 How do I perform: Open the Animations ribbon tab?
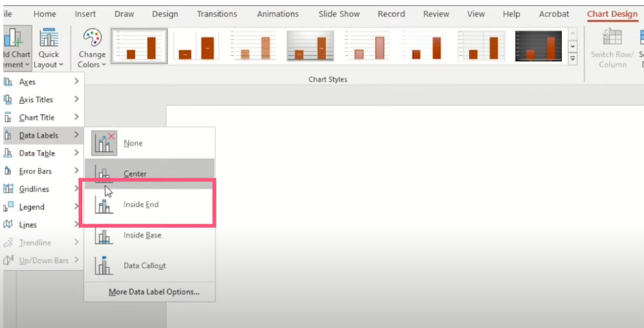click(277, 14)
